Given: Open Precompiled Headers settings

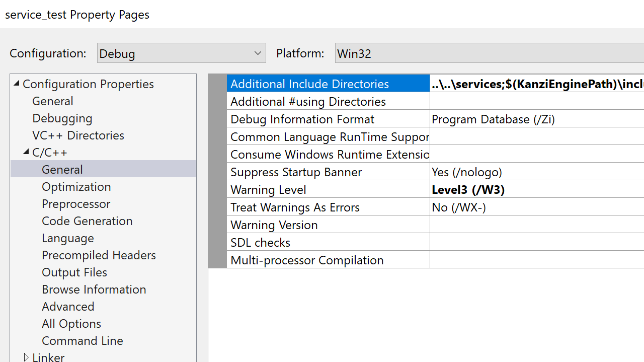Looking at the screenshot, I should click(99, 255).
